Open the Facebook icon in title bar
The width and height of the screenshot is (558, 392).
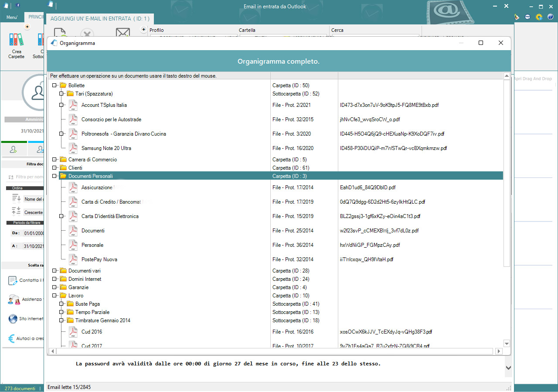[17, 5]
